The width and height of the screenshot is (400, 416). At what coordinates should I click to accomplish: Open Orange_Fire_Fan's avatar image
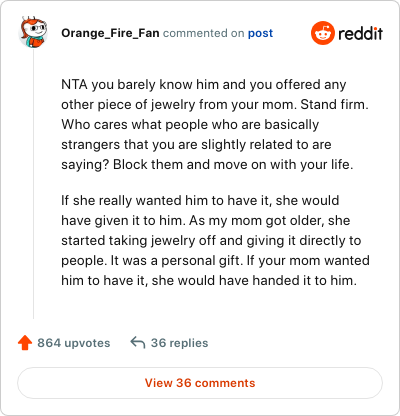point(33,32)
